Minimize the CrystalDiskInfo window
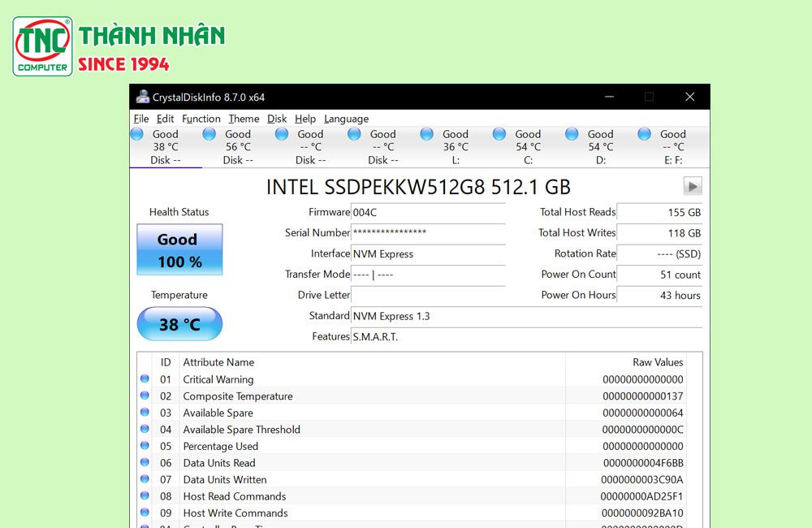This screenshot has width=812, height=528. (x=610, y=97)
